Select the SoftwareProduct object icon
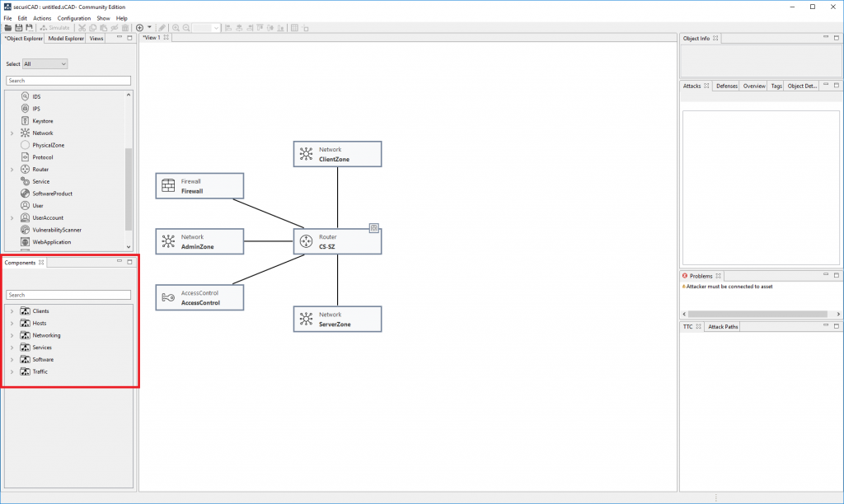 point(25,194)
